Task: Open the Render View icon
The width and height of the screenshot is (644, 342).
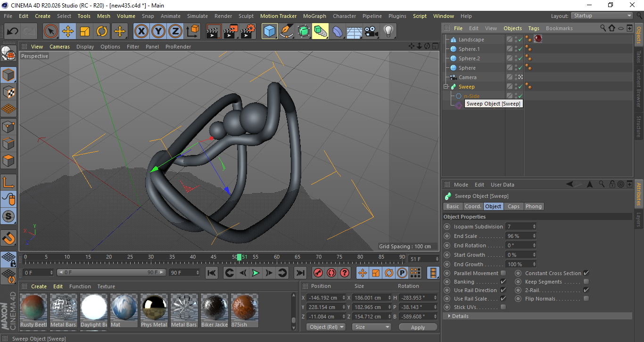Action: (x=214, y=31)
